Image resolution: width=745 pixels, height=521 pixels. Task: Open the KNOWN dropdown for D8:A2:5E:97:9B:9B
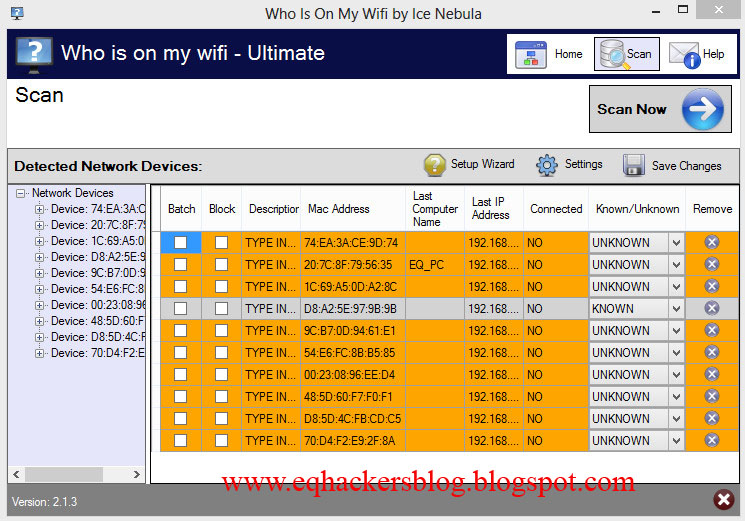pos(676,309)
